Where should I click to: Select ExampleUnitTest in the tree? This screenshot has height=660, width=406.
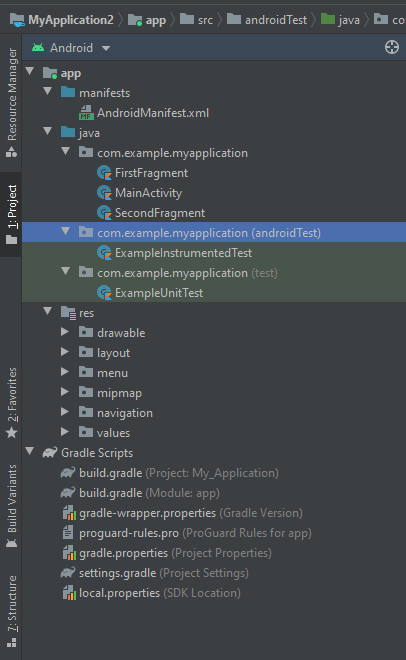(159, 293)
